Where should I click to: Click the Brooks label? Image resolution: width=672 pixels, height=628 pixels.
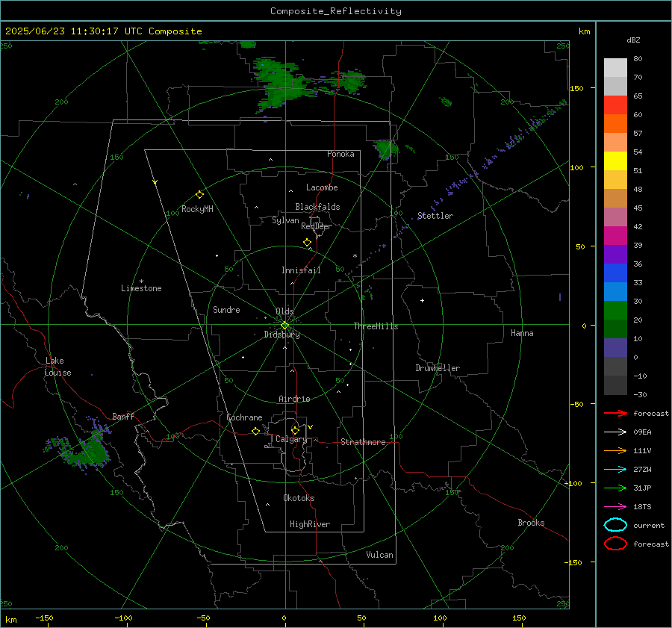click(531, 523)
